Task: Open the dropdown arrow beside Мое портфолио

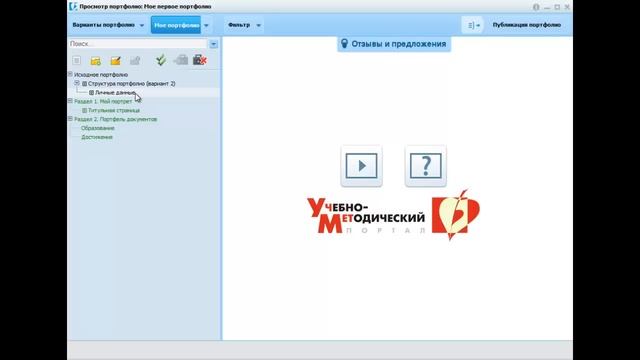Action: click(x=206, y=25)
